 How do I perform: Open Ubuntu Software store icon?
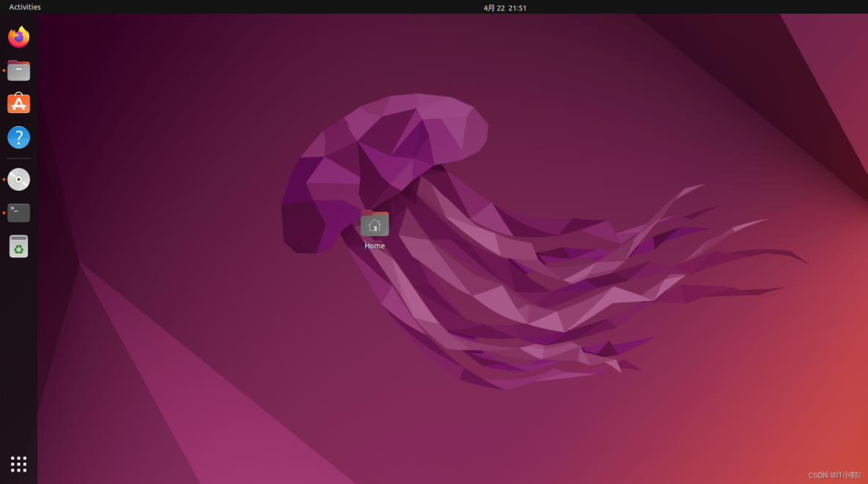click(x=18, y=103)
